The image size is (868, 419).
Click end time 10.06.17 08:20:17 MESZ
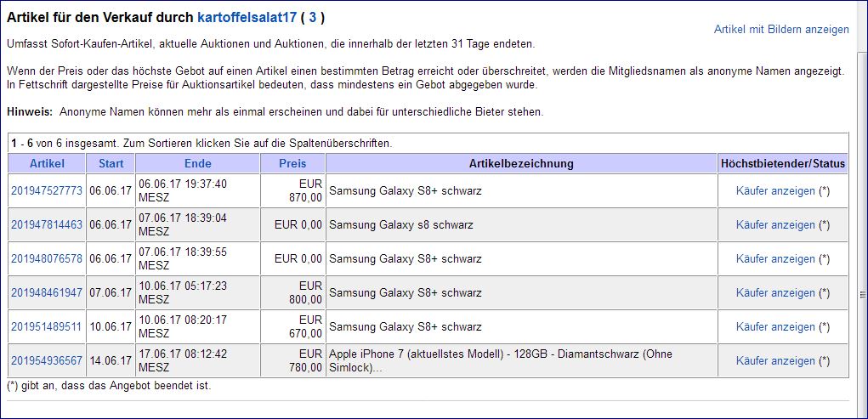click(x=183, y=326)
